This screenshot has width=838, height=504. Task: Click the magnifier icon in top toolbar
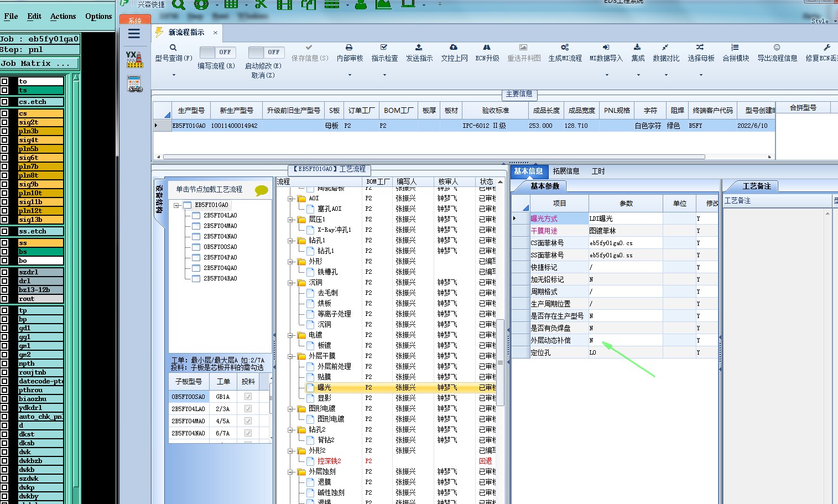click(x=179, y=4)
